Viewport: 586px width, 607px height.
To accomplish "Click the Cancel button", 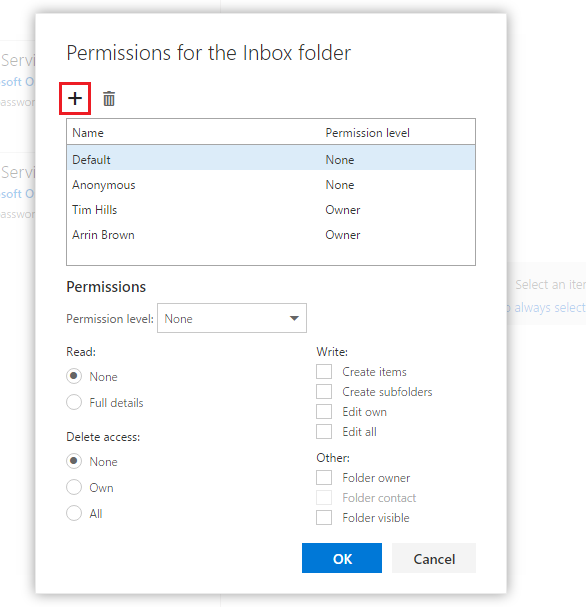I will [x=434, y=558].
